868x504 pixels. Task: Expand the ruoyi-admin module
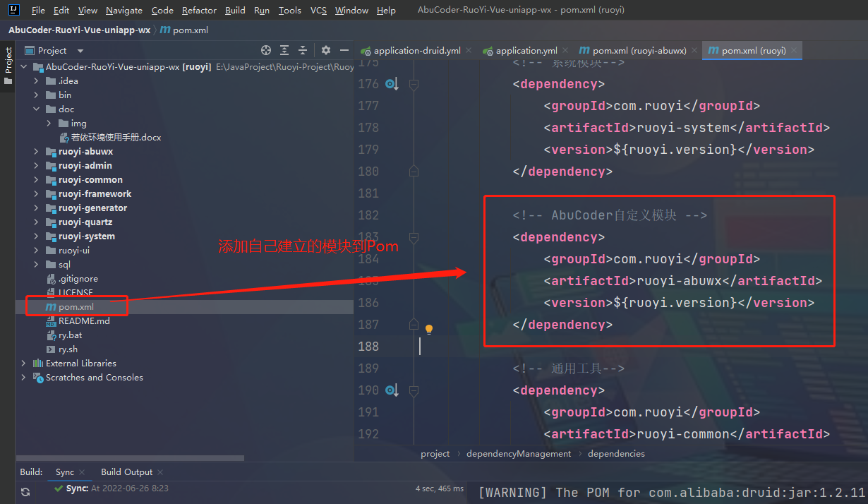tap(37, 166)
